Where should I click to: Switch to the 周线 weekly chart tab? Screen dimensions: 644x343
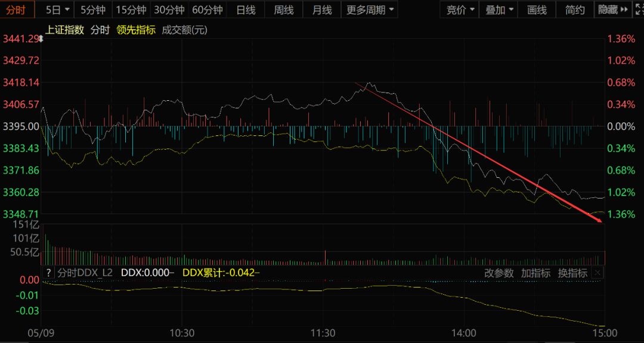[284, 10]
